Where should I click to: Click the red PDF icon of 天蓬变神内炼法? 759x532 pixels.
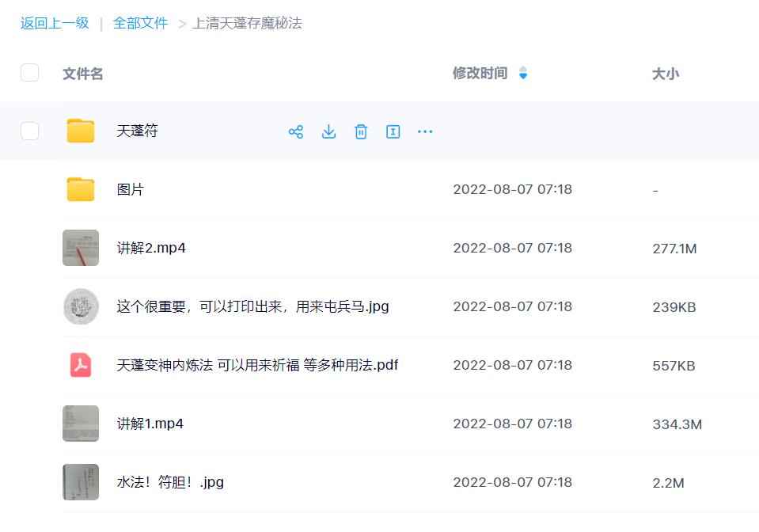(80, 365)
